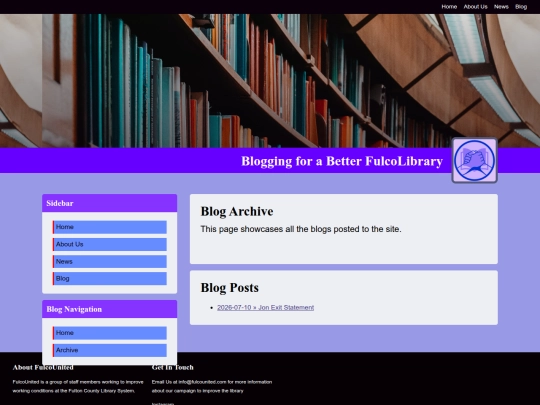540x405 pixels.
Task: Click the Blog Archive heading
Action: (237, 211)
